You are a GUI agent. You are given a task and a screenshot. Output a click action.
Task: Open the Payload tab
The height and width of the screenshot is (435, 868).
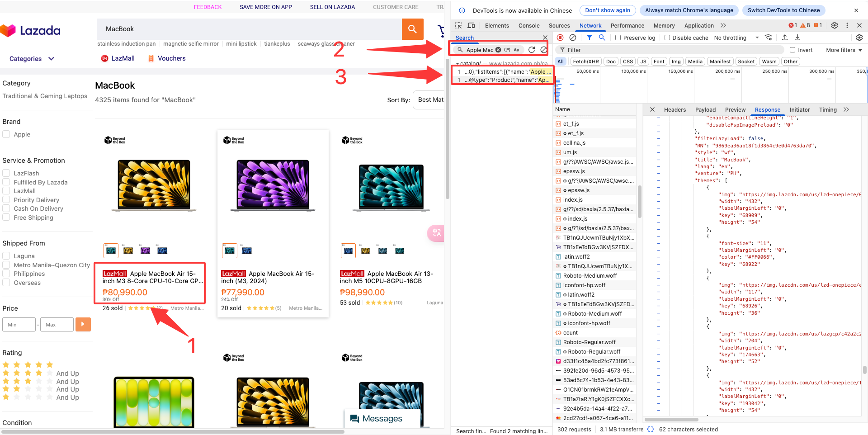705,109
